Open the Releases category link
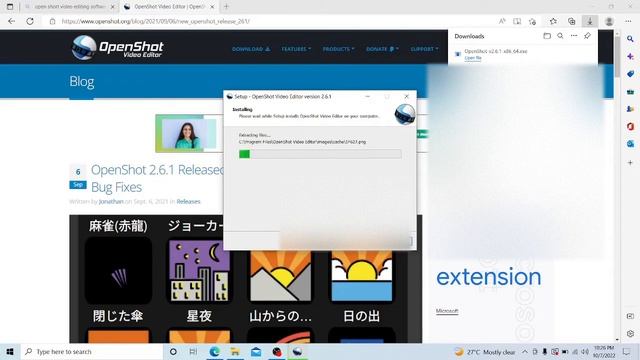The image size is (640, 360). [x=188, y=202]
